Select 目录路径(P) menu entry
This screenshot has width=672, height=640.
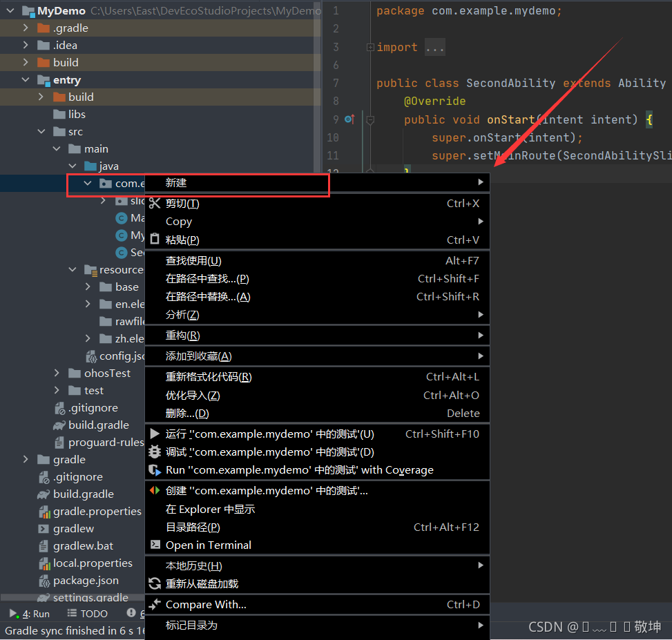[x=317, y=527]
